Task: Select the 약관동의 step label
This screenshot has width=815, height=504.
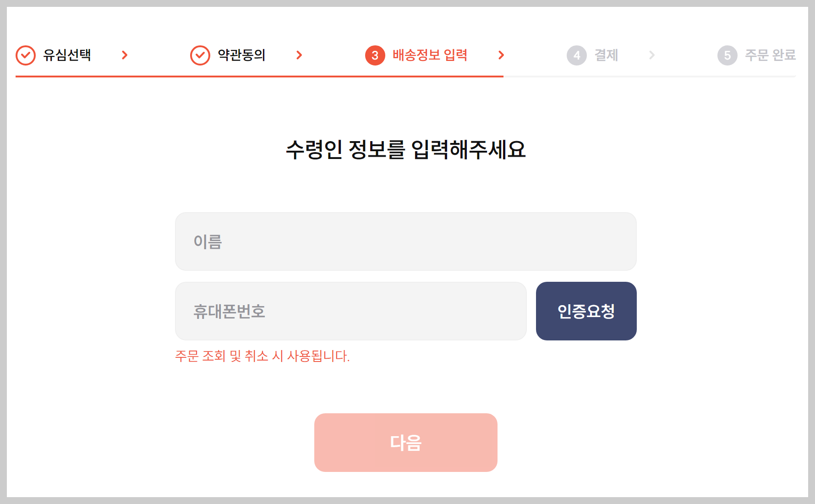Action: (241, 55)
